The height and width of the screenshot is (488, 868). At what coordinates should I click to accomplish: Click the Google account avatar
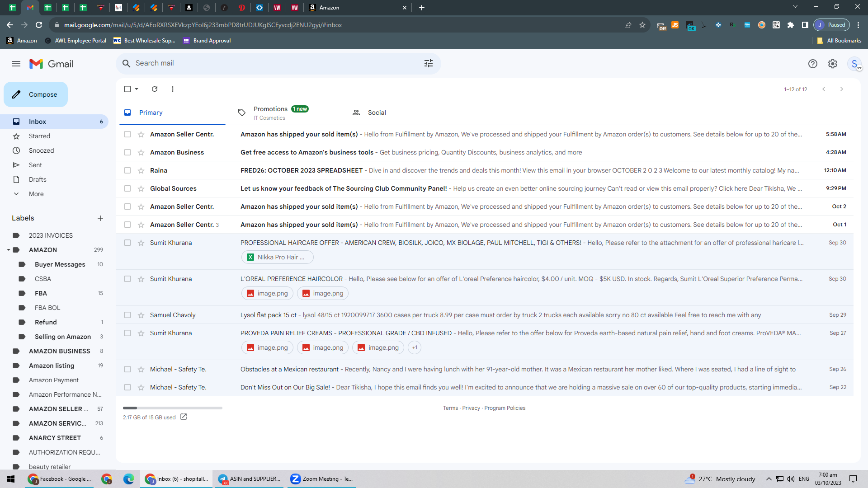tap(854, 64)
